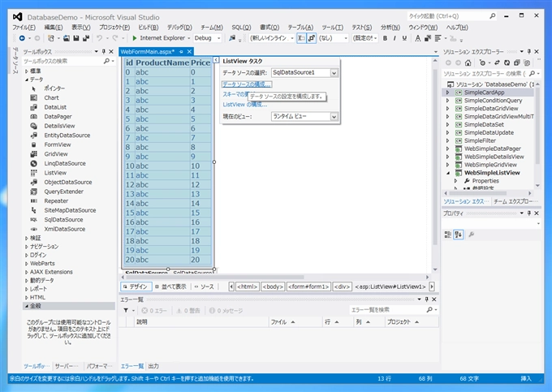Click the Home icon in Solution Explorer

tap(468, 62)
